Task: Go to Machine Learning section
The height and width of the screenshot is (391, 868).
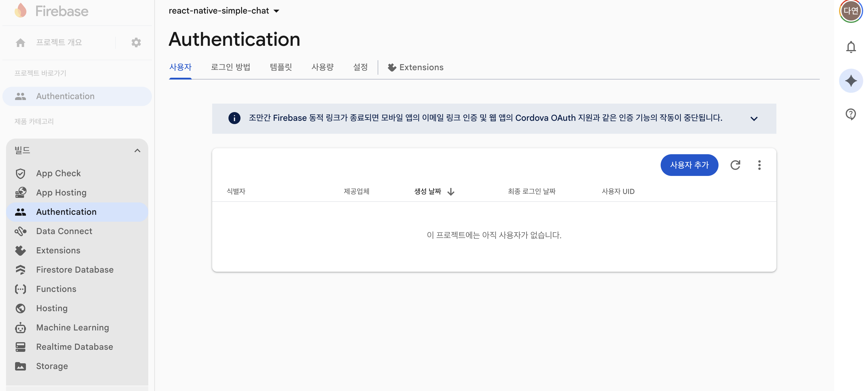Action: pos(72,327)
